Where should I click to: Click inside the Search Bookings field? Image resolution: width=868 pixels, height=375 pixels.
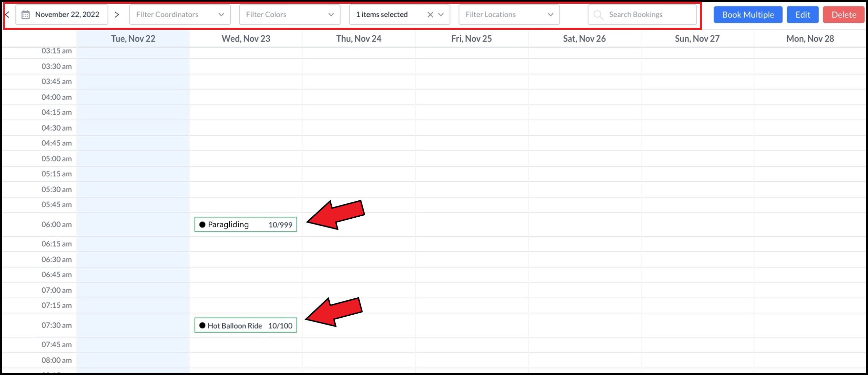coord(644,15)
